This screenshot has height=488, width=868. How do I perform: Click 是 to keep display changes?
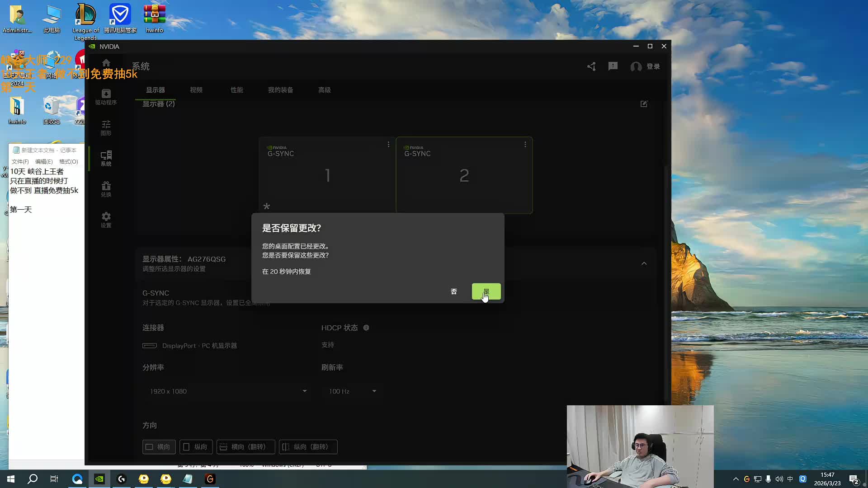[x=486, y=291]
